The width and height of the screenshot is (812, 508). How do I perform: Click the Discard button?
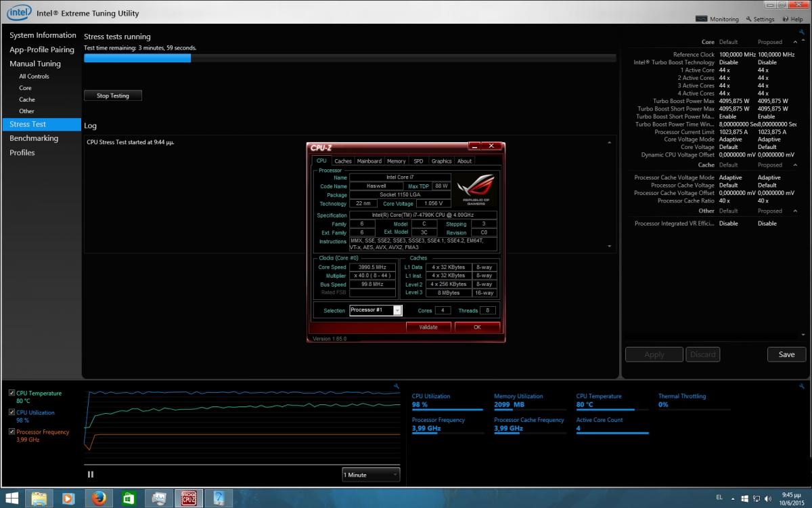[703, 354]
